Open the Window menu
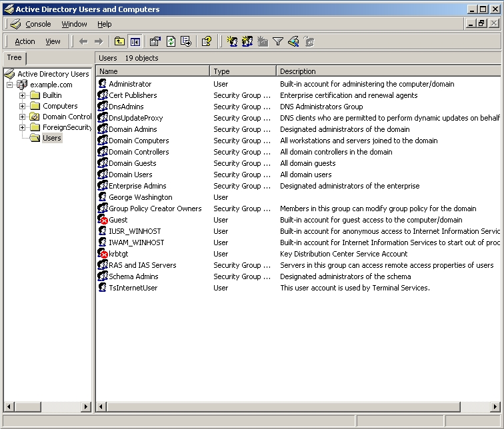The image size is (504, 429). click(74, 24)
